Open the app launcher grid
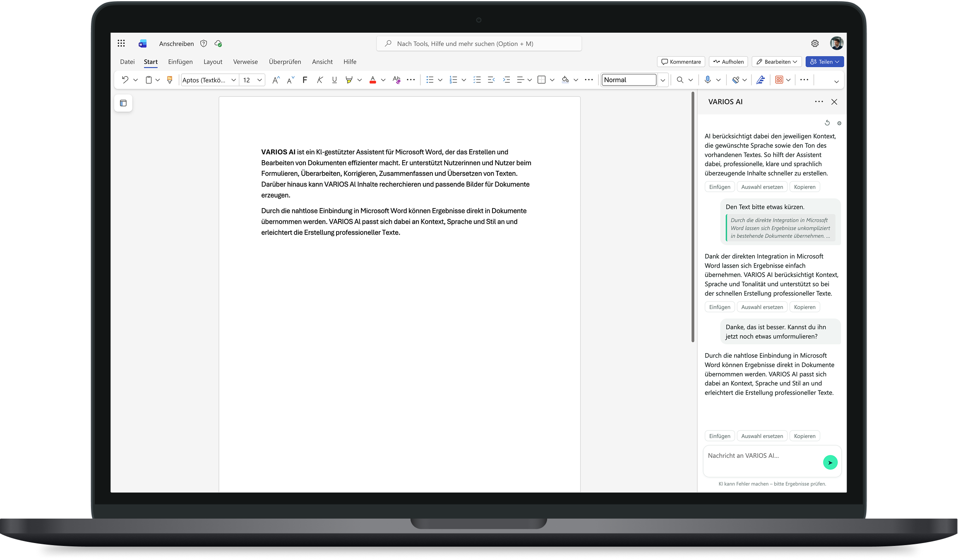Image resolution: width=958 pixels, height=560 pixels. coord(121,43)
